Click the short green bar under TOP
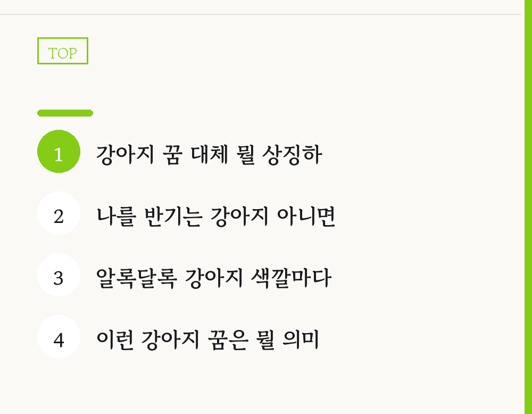532x414 pixels. (65, 113)
